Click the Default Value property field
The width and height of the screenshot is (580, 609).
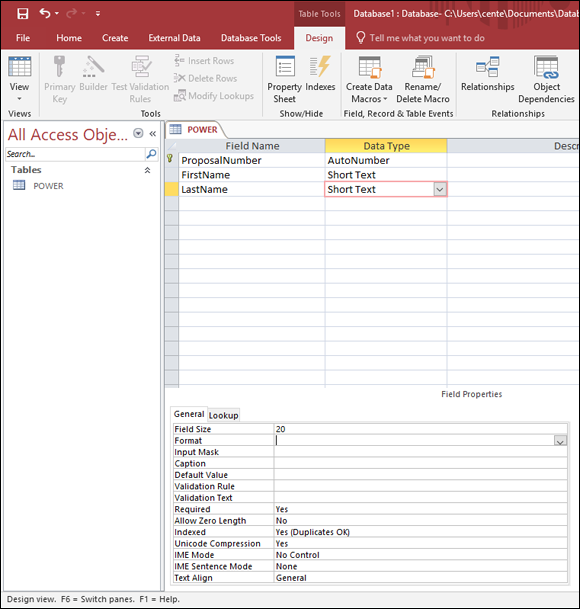[x=421, y=475]
